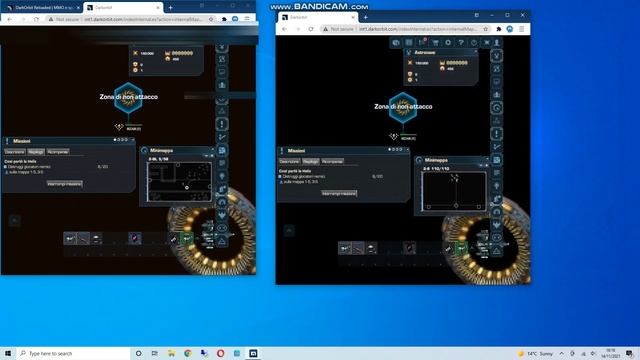Bookmark page with star in right browser window
The width and height of the screenshot is (640, 360).
coord(485,29)
